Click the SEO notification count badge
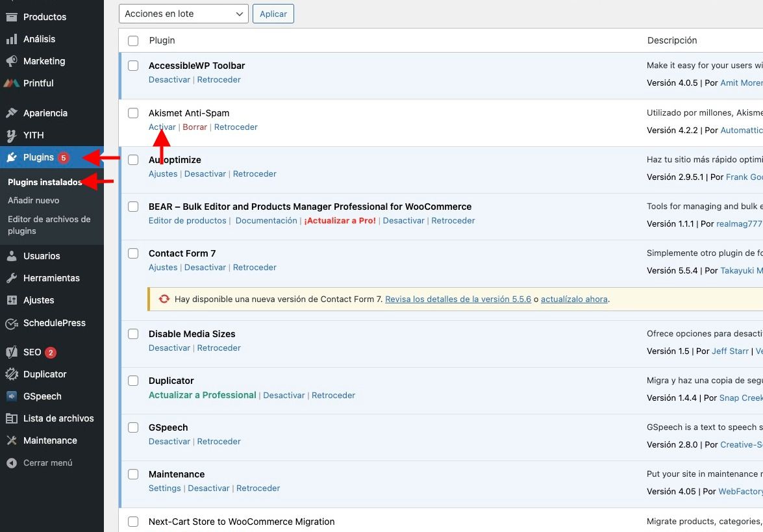763x532 pixels. tap(51, 353)
